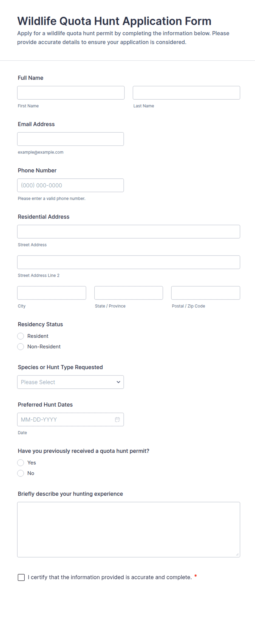Viewport: 255px width, 644px height.
Task: Click the First Name input field
Action: [71, 93]
